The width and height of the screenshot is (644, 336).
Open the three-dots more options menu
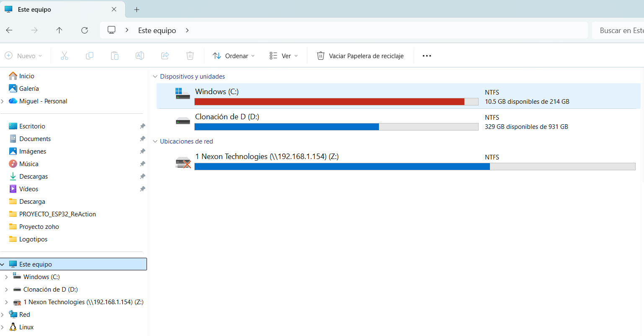pyautogui.click(x=427, y=56)
